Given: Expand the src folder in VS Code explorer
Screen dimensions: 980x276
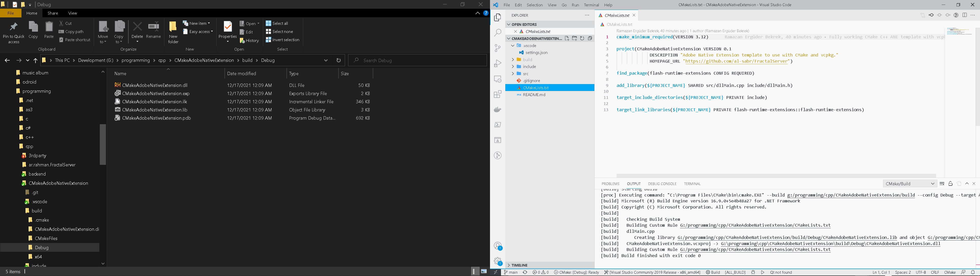Looking at the screenshot, I should pyautogui.click(x=550, y=74).
